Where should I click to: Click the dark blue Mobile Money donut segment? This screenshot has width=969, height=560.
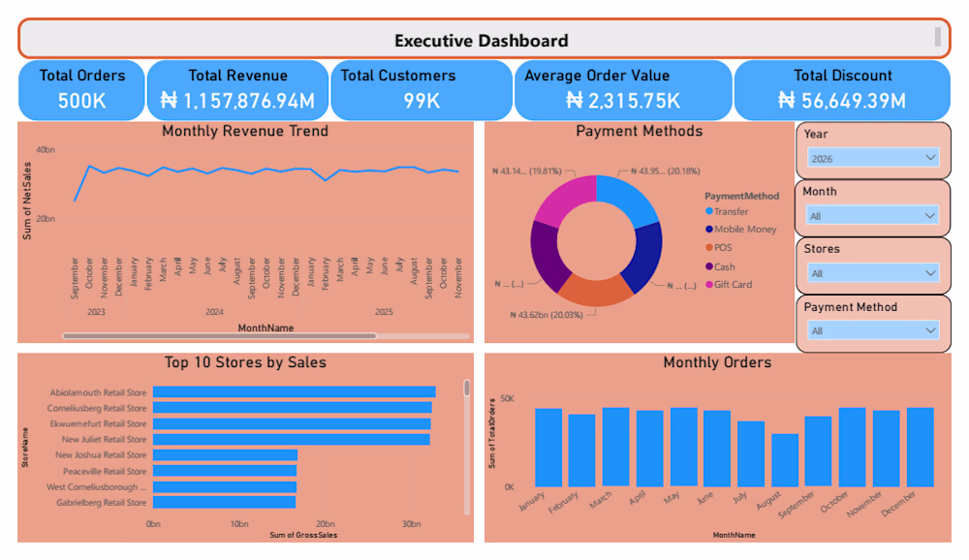(x=646, y=257)
